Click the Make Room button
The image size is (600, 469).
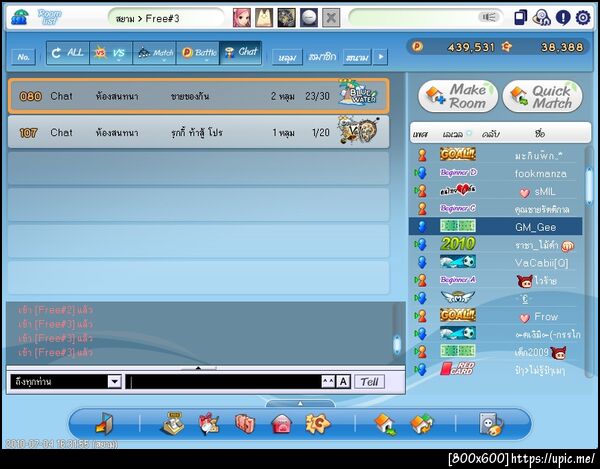tap(458, 96)
